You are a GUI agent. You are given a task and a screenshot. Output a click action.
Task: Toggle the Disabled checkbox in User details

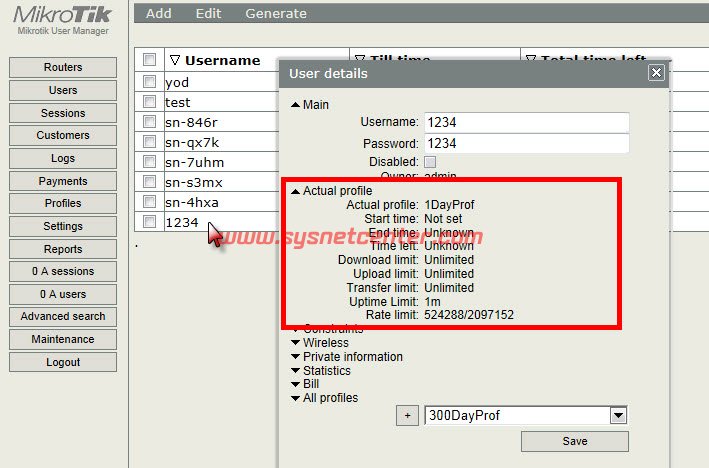pyautogui.click(x=430, y=162)
